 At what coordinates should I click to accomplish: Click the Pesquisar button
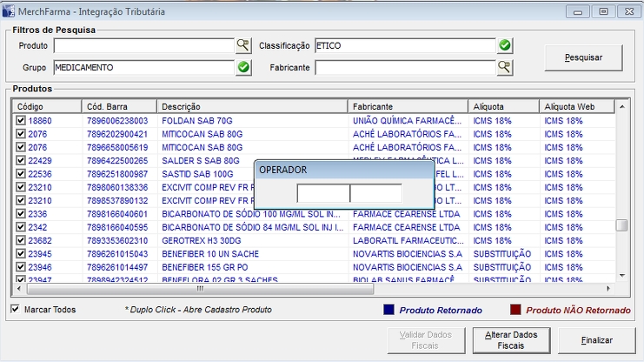point(584,57)
